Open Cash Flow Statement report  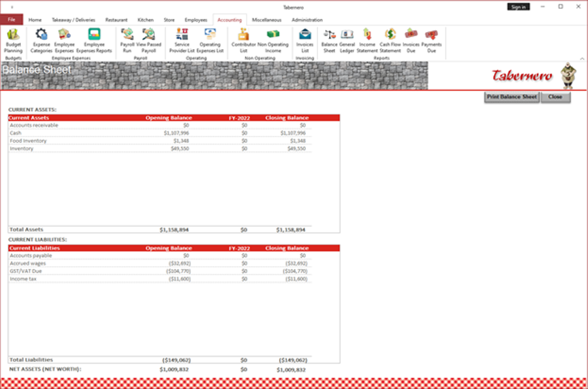[390, 41]
